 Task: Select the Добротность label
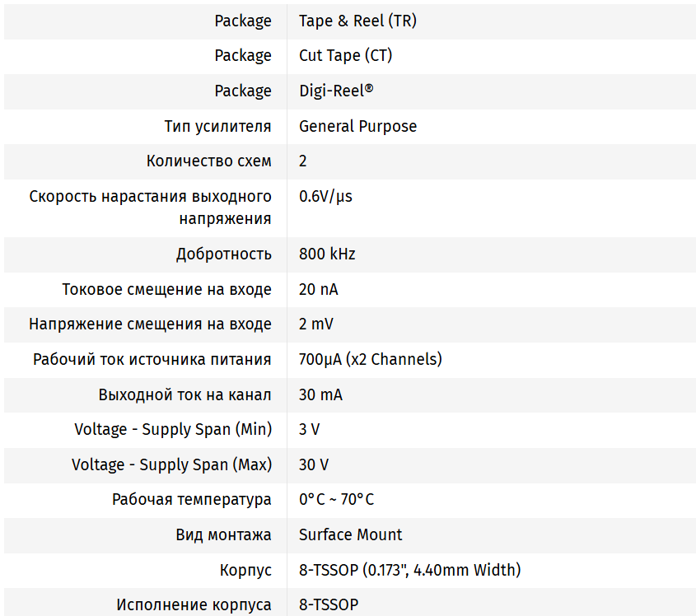click(x=223, y=254)
